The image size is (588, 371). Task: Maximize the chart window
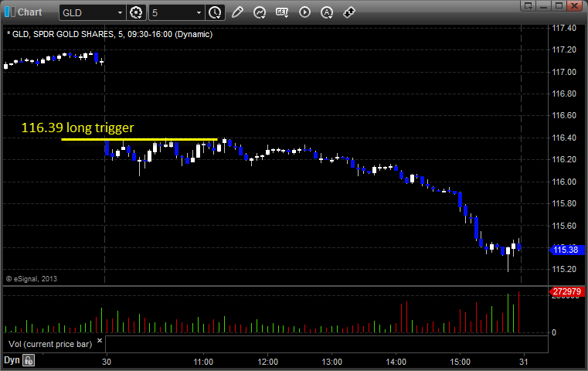(x=559, y=5)
